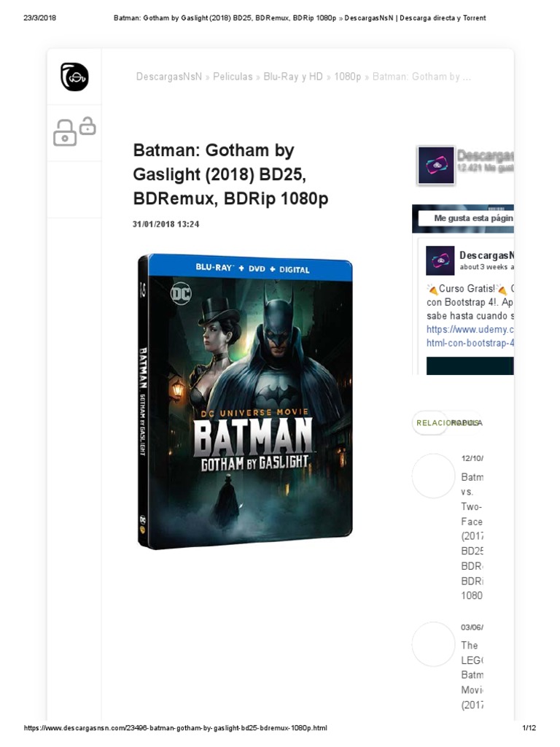Click DescargasNsN post profile avatar icon
Viewport: 560px width, 747px height.
[x=440, y=260]
